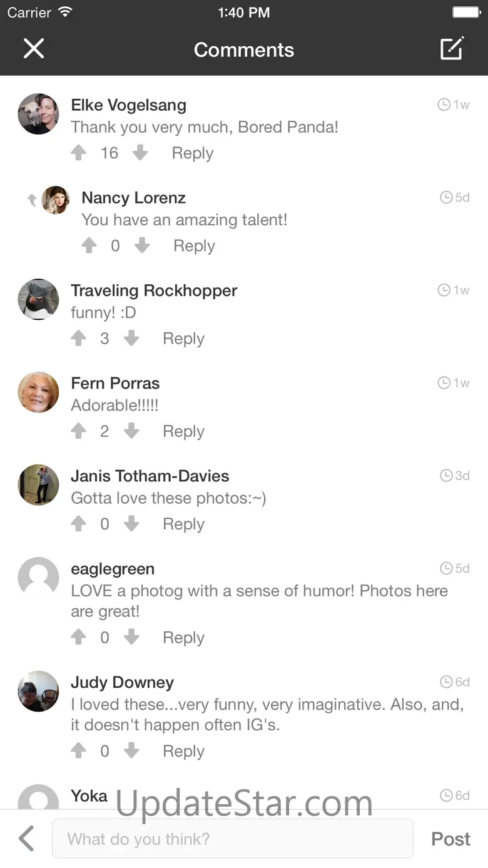Downvote Janis Totham-Davies's comment
The image size is (488, 868).
[131, 523]
